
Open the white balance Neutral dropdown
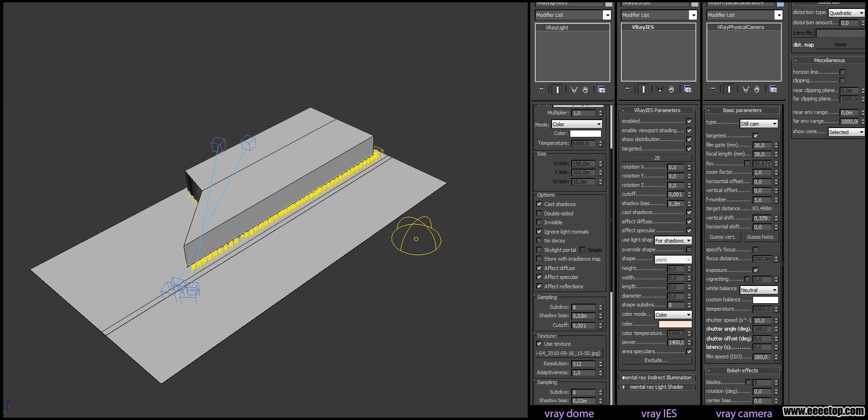pos(759,290)
